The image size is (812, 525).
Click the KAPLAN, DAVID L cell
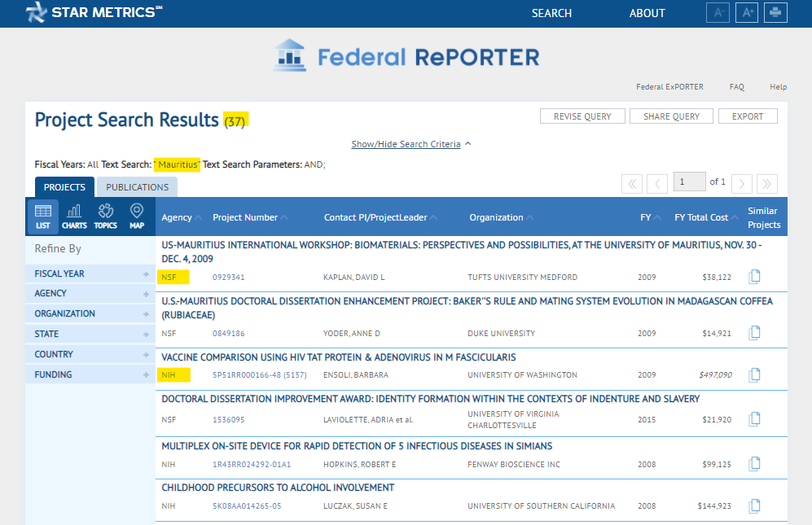click(354, 277)
